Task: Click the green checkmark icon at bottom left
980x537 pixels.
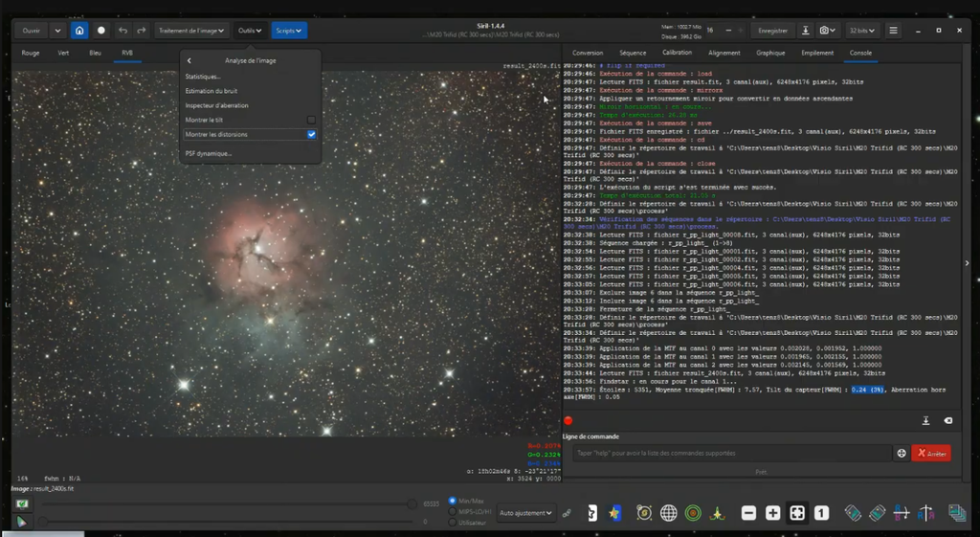Action: point(22,503)
